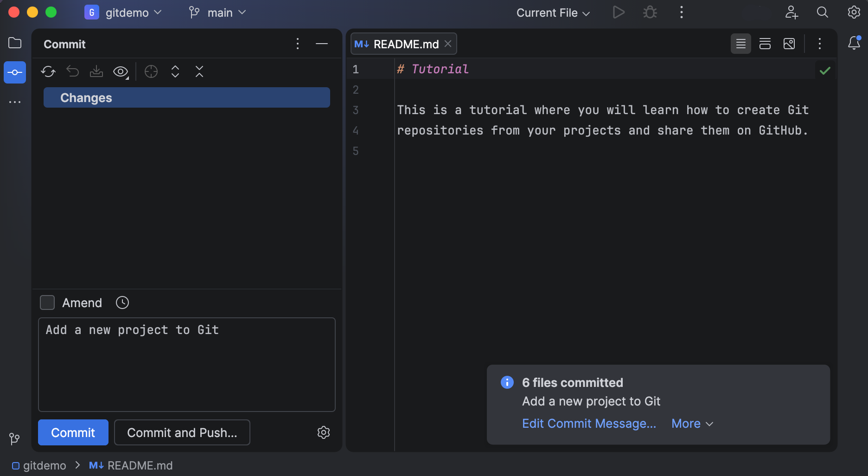Expand the More dropdown in notification

(692, 424)
